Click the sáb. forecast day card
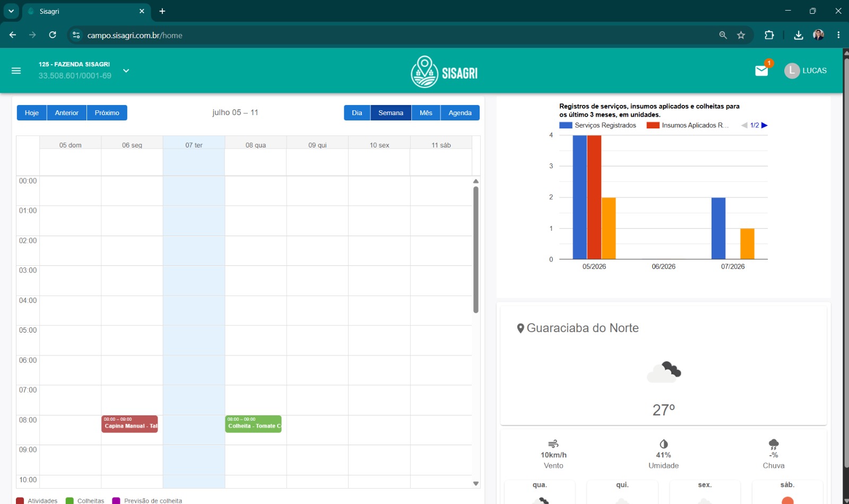The image size is (849, 504). [x=787, y=492]
